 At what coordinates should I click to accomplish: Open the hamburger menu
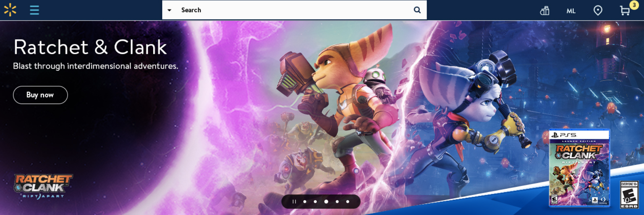[x=34, y=10]
